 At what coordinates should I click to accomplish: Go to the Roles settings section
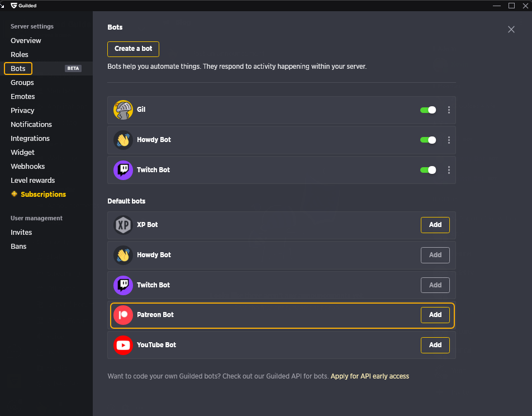(20, 54)
